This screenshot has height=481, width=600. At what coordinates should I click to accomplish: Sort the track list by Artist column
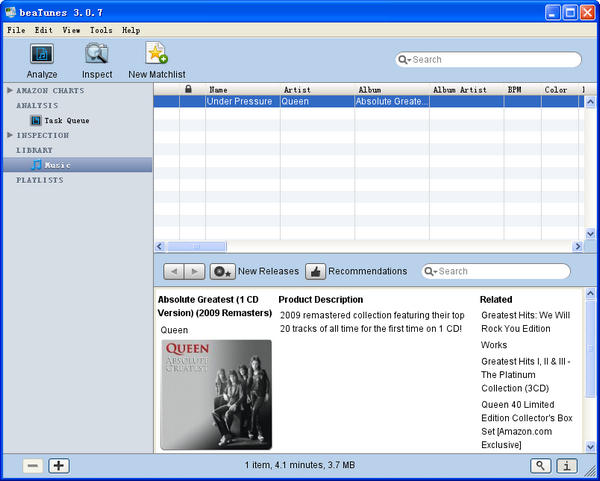315,90
